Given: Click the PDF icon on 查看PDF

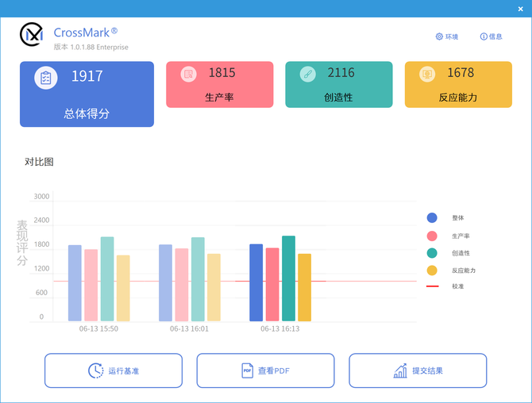Looking at the screenshot, I should pos(247,370).
